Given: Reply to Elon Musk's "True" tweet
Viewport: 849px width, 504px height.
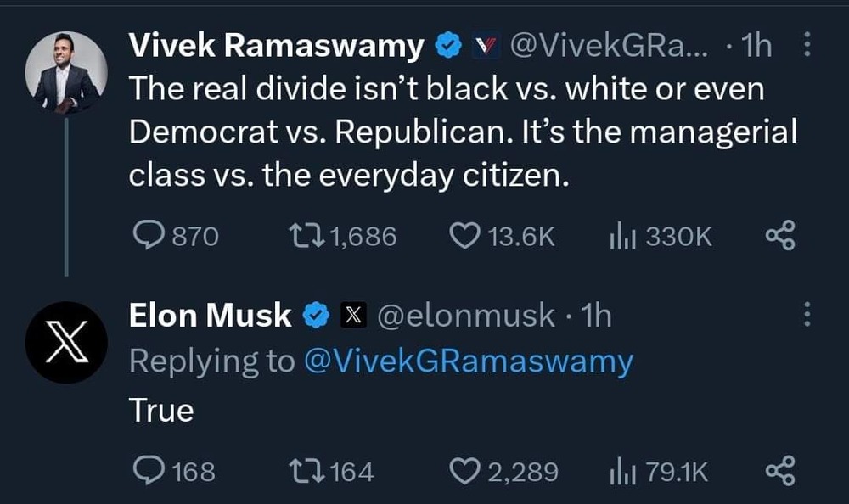Looking at the screenshot, I should 149,470.
